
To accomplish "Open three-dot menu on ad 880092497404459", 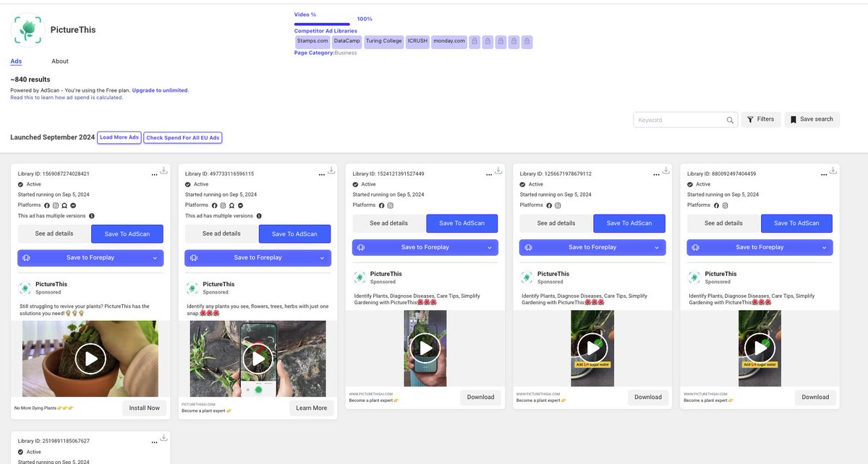I will [824, 175].
